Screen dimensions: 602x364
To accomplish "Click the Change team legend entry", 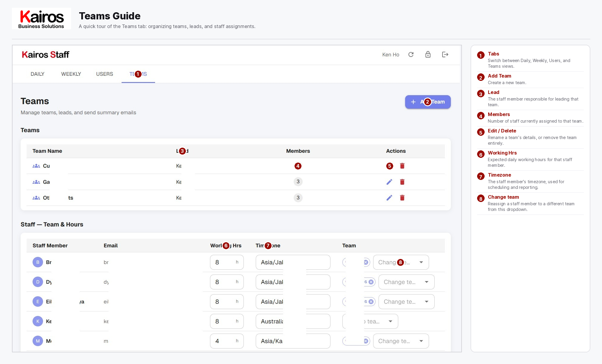I will 530,203.
